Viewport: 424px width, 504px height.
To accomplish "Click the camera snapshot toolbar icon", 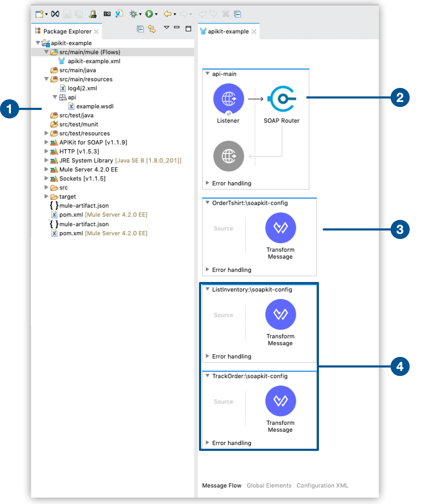I will pyautogui.click(x=107, y=14).
